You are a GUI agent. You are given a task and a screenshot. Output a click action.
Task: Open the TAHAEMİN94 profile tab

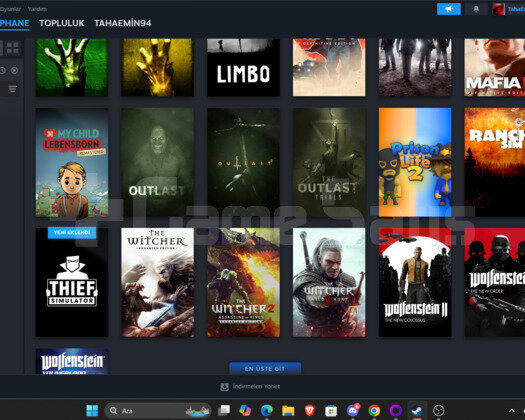click(123, 23)
